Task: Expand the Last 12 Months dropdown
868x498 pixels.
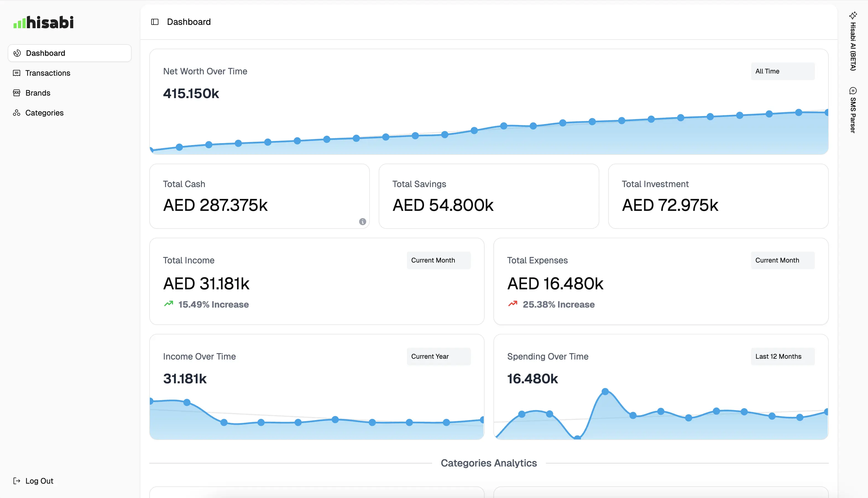Action: coord(783,357)
